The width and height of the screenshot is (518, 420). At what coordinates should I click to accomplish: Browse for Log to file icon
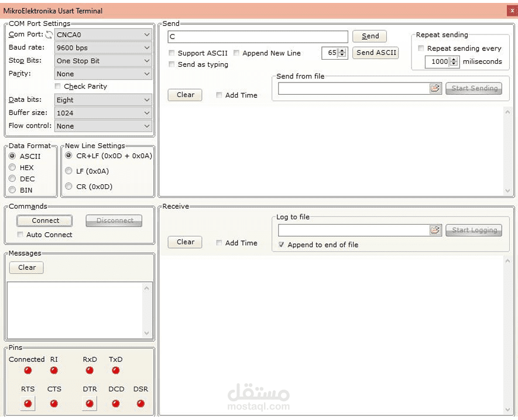click(x=435, y=230)
